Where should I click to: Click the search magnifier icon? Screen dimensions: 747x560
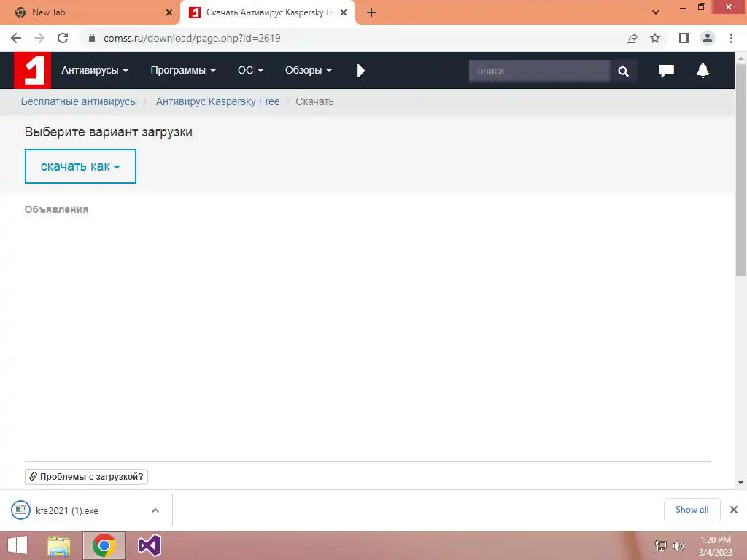click(x=623, y=71)
